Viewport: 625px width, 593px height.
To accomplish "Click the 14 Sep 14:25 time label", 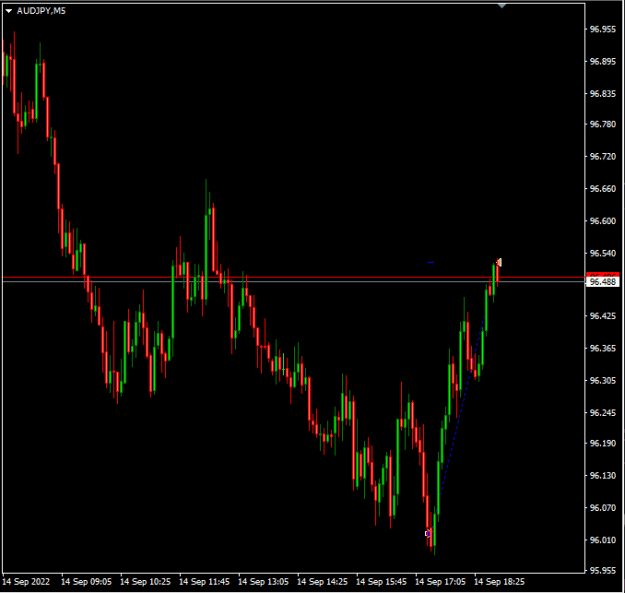I will tap(322, 582).
